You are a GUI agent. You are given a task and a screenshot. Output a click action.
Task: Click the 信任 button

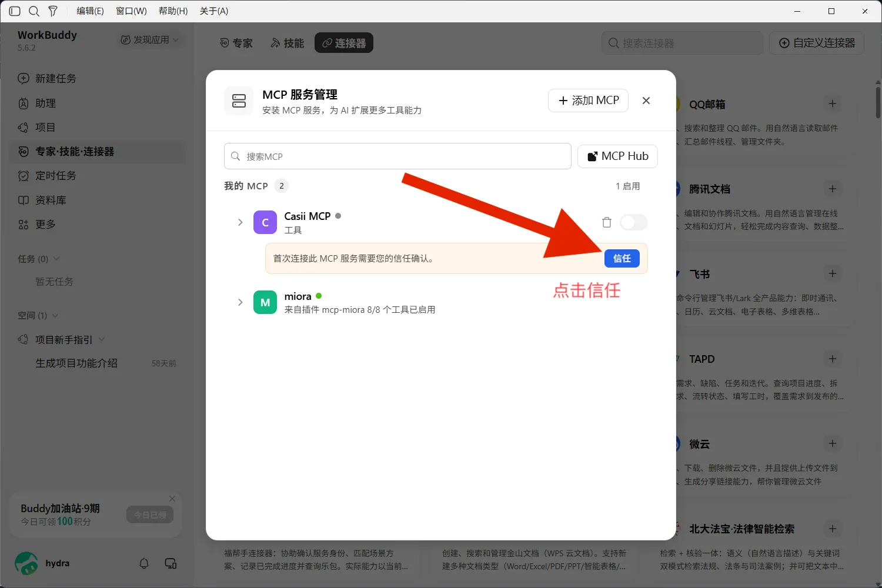[x=622, y=259]
